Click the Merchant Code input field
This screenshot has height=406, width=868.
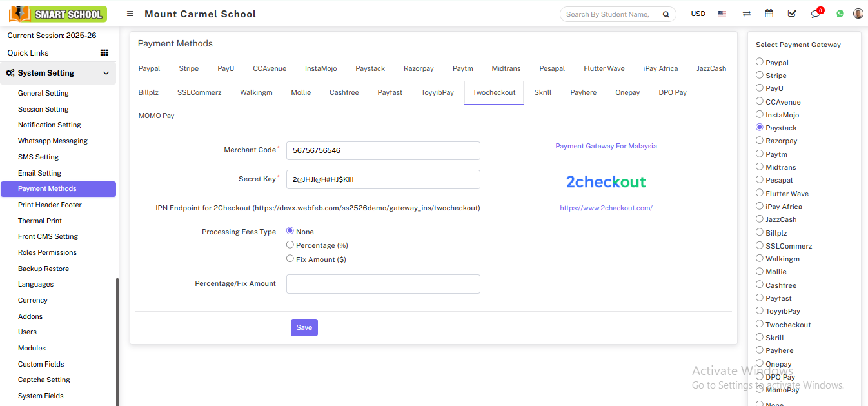click(383, 150)
